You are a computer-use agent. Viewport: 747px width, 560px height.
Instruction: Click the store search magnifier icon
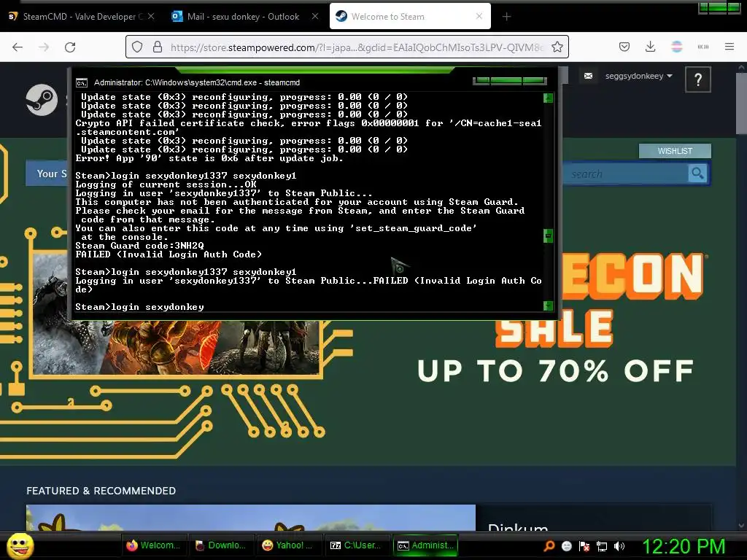tap(697, 174)
